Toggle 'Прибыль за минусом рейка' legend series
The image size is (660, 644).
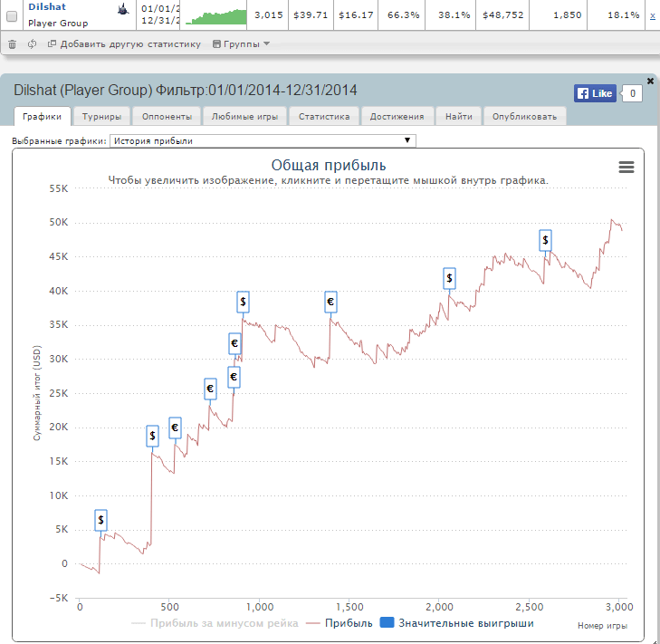(215, 623)
